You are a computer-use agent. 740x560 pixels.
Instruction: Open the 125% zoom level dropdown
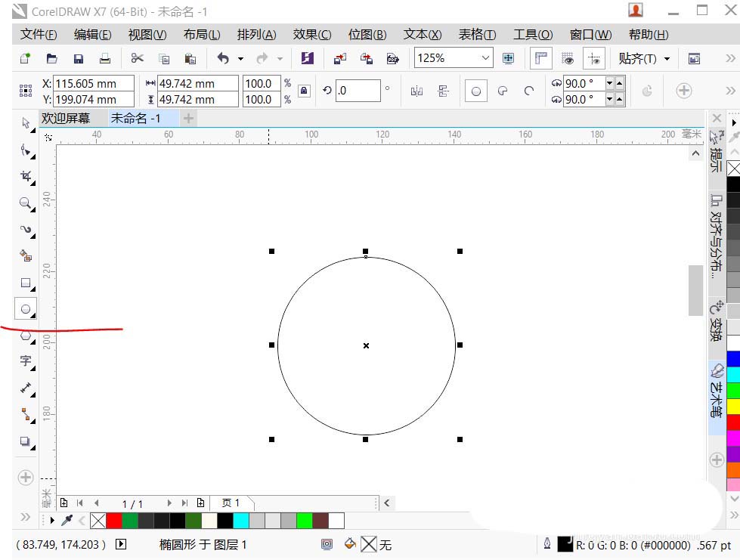point(485,58)
